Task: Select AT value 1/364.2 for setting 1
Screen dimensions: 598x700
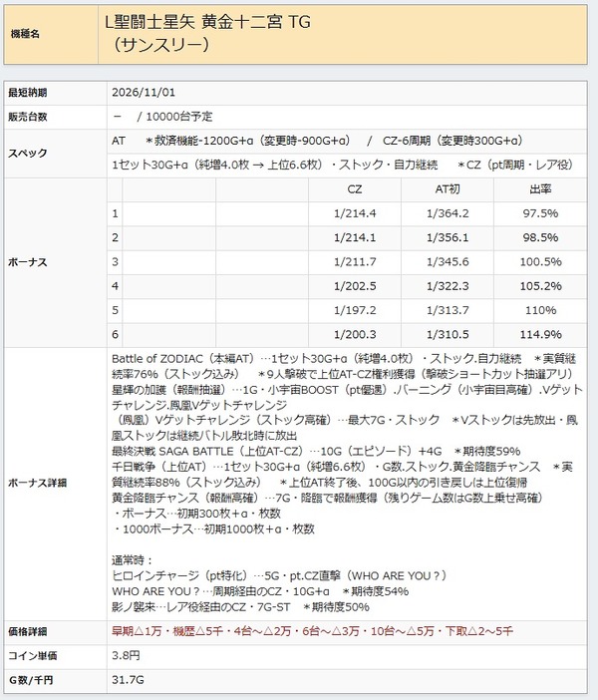Action: pyautogui.click(x=448, y=213)
